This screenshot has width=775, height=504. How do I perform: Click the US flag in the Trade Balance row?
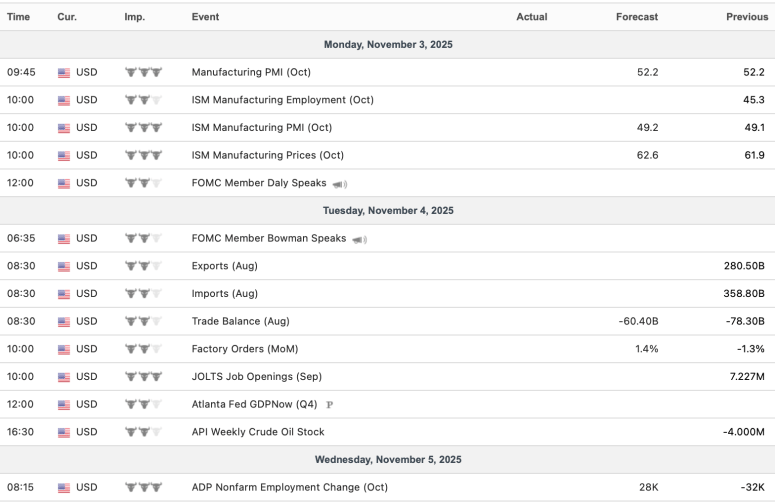pos(64,322)
